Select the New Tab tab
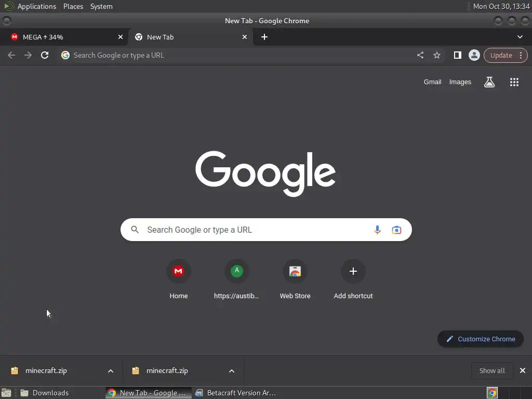The width and height of the screenshot is (532, 399). click(x=191, y=37)
